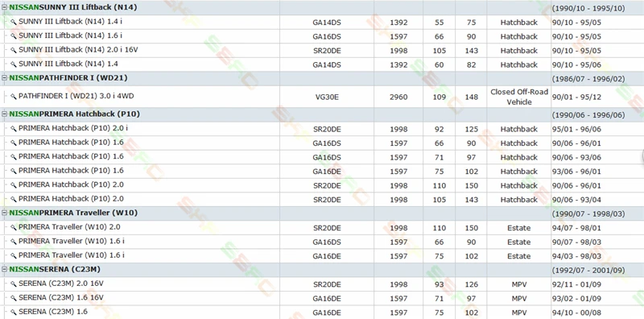
Task: Click magnifier icon for SUNNY III Liftback 1.4 i
Action: coord(14,23)
